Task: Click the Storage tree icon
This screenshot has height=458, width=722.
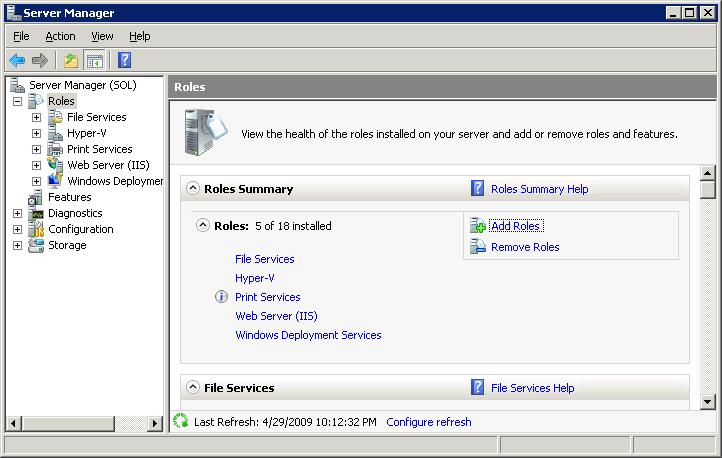Action: (x=35, y=245)
